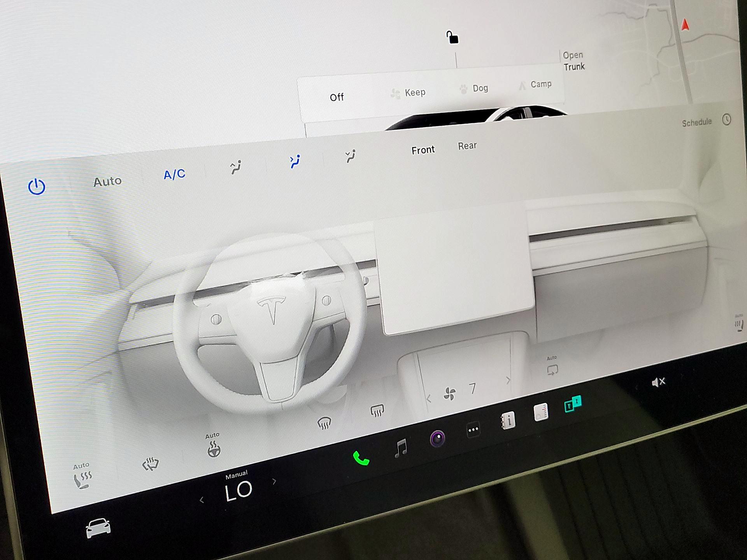
Task: Tap the Schedule clock icon
Action: click(x=726, y=119)
